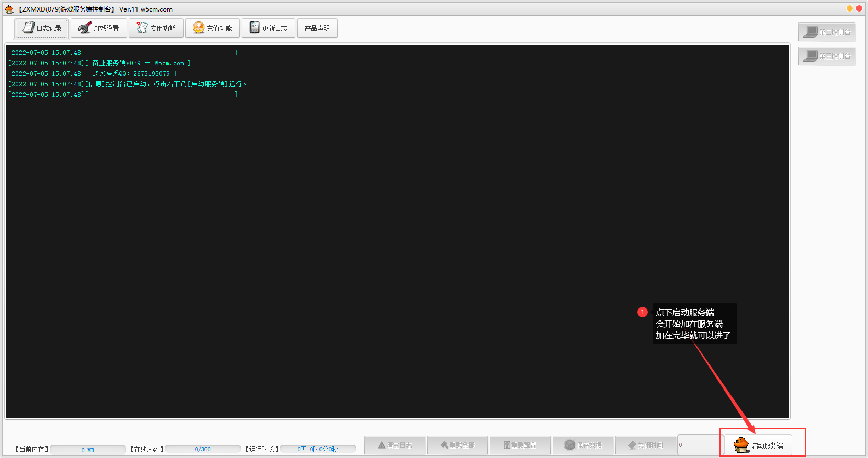This screenshot has height=458, width=868.
Task: Click the orange minimize dot in title bar
Action: [x=850, y=8]
